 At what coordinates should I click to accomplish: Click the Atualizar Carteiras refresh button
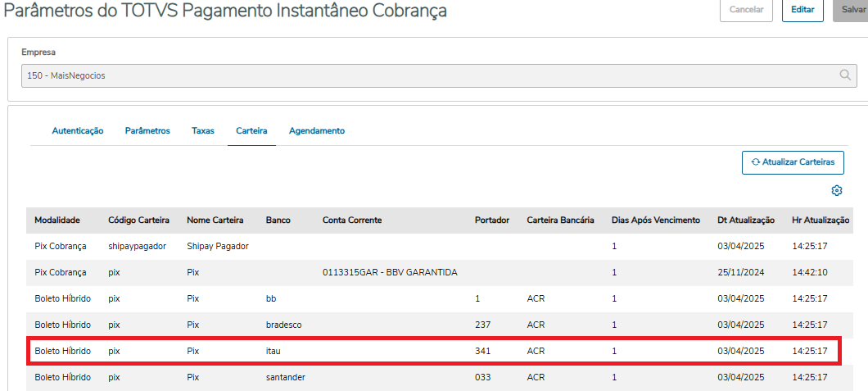(x=793, y=162)
